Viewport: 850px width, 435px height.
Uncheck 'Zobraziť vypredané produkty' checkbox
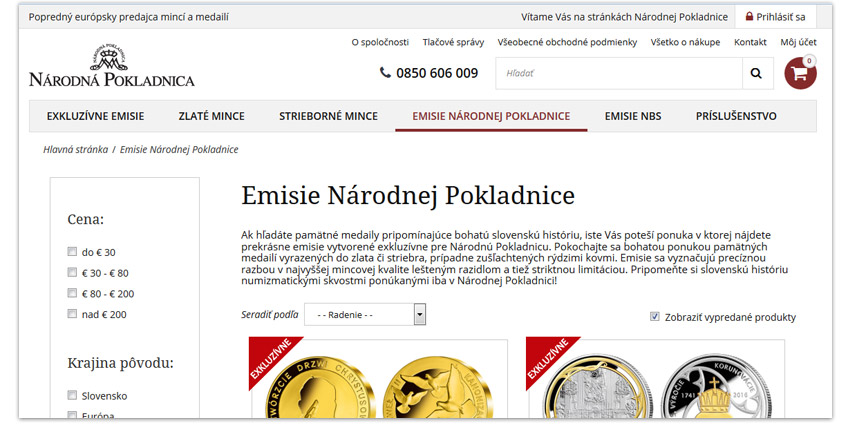[655, 316]
